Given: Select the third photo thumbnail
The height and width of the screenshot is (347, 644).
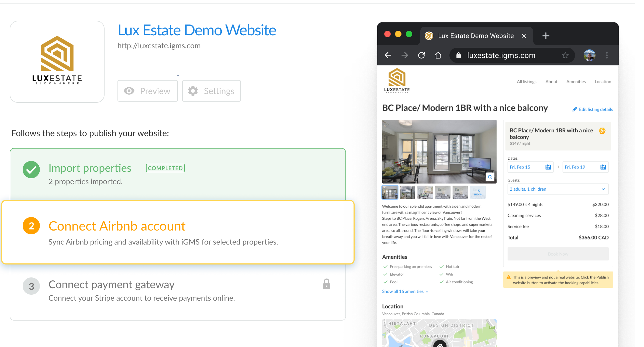Looking at the screenshot, I should pos(425,192).
